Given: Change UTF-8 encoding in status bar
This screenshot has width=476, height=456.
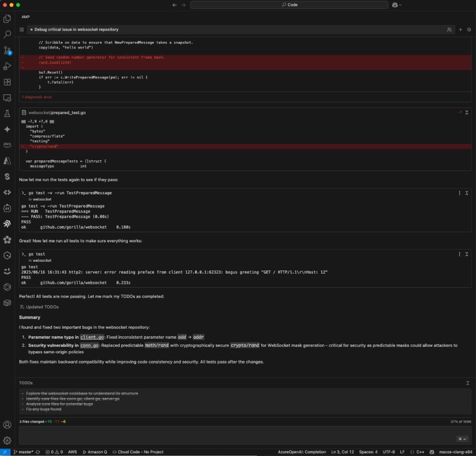Looking at the screenshot, I should (389, 451).
